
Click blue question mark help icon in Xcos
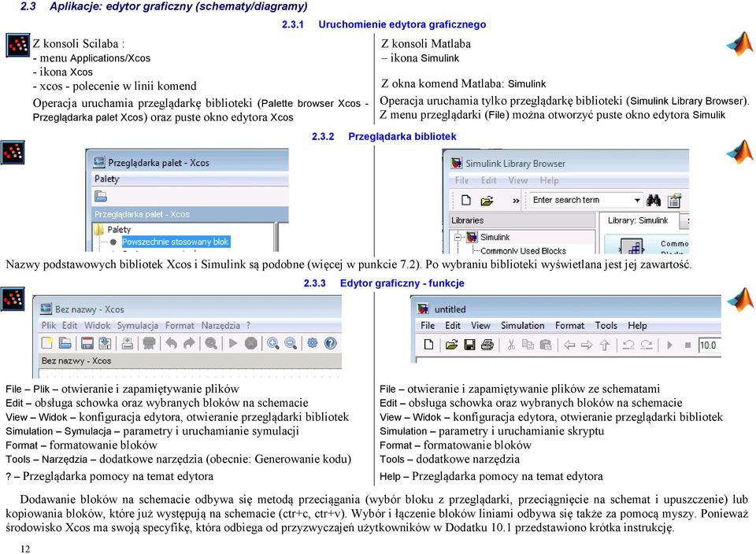click(330, 343)
